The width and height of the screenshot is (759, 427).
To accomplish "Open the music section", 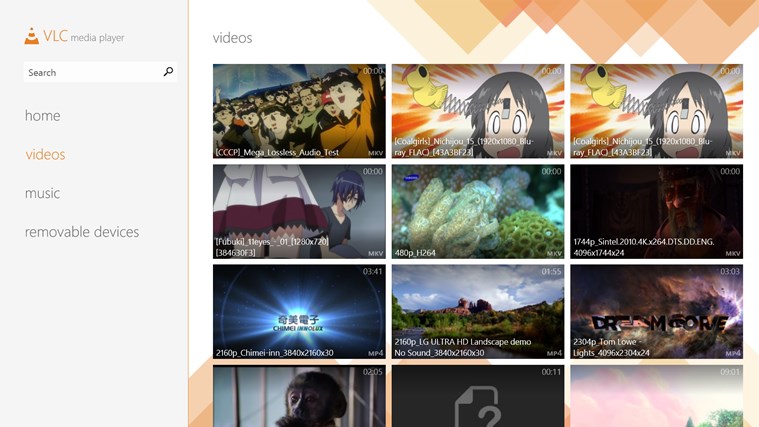I will 43,193.
